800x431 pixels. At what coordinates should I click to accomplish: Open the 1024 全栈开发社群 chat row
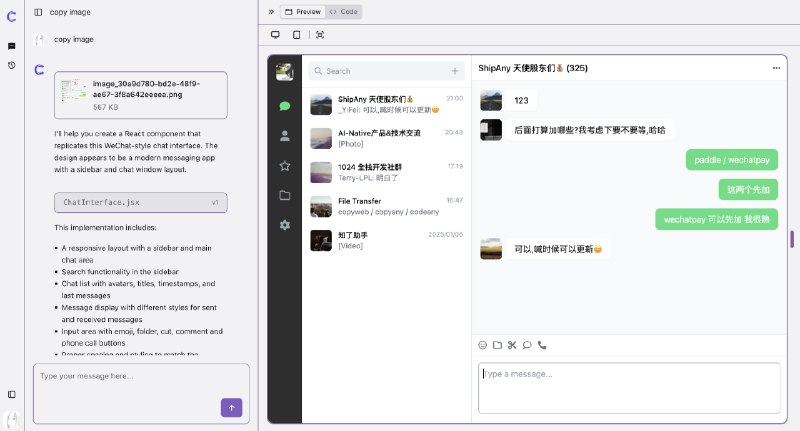tap(387, 172)
